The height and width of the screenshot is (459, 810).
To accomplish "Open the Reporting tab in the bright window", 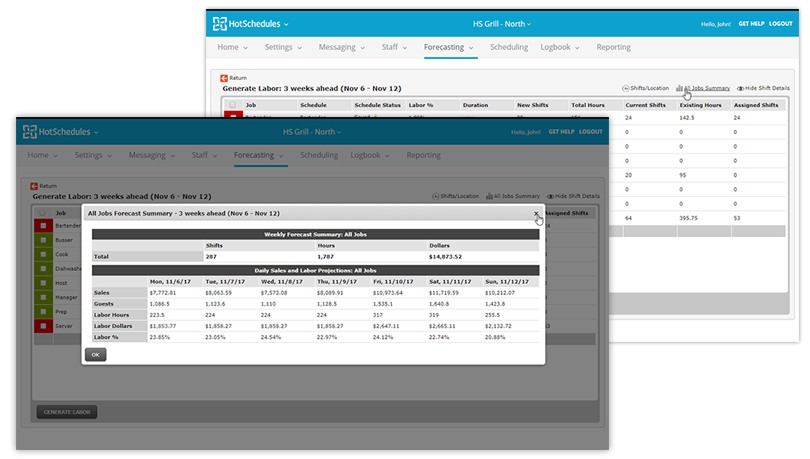I will [613, 47].
